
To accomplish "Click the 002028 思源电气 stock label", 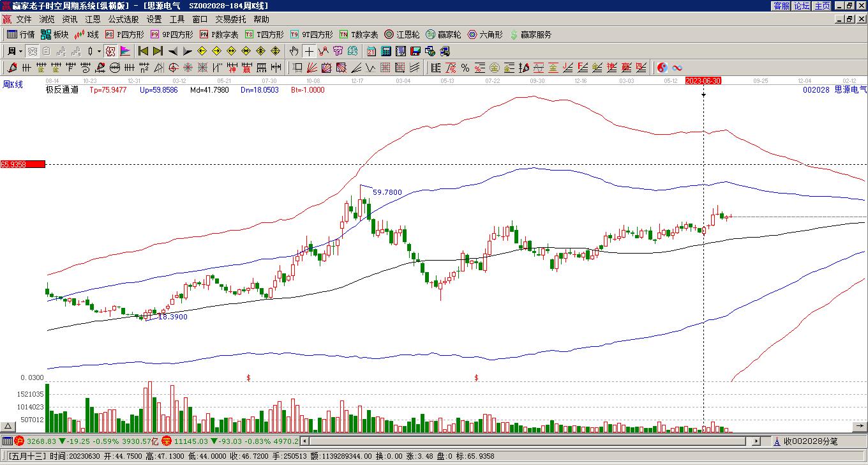I will click(x=835, y=90).
